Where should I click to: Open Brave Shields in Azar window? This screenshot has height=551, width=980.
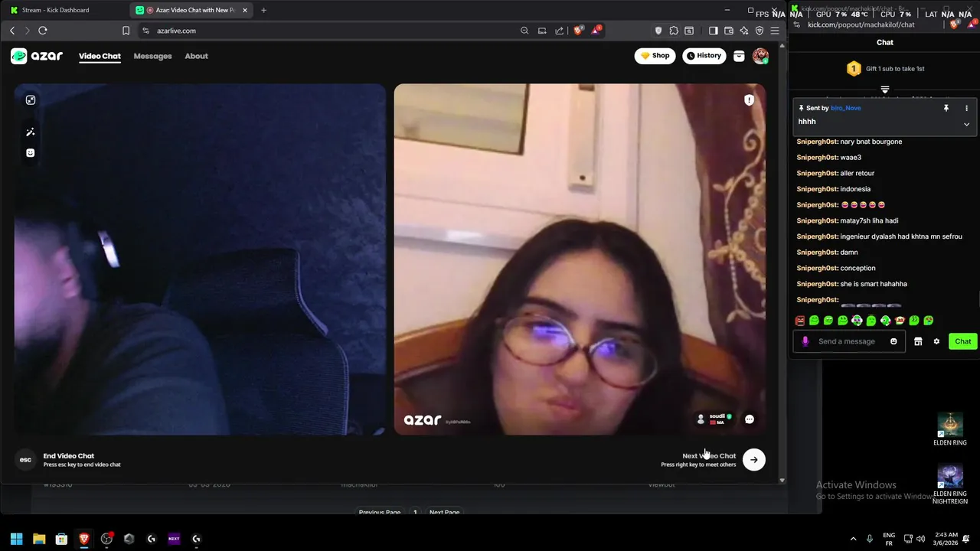[579, 31]
